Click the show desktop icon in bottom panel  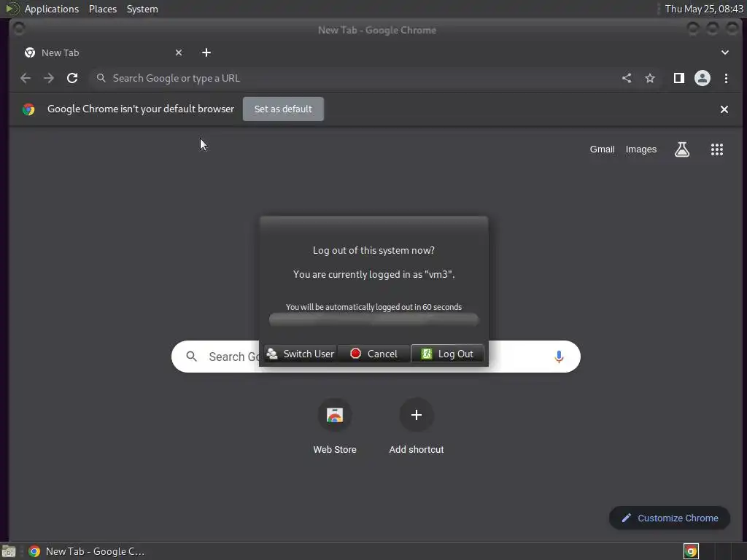pyautogui.click(x=9, y=551)
